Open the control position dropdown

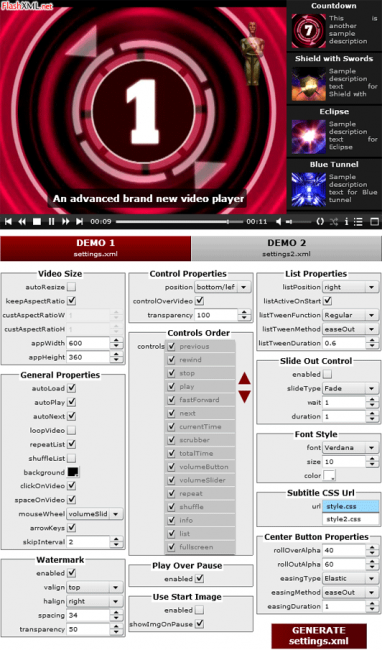(x=223, y=287)
